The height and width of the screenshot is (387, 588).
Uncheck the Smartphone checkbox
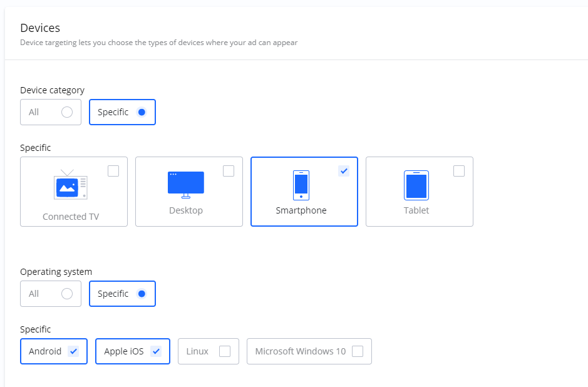coord(344,171)
